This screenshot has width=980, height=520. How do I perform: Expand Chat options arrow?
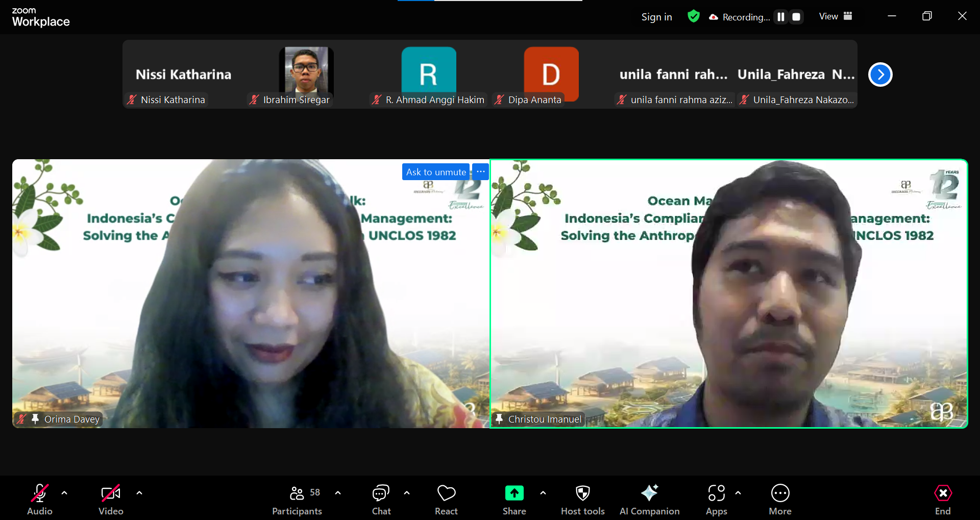(407, 493)
